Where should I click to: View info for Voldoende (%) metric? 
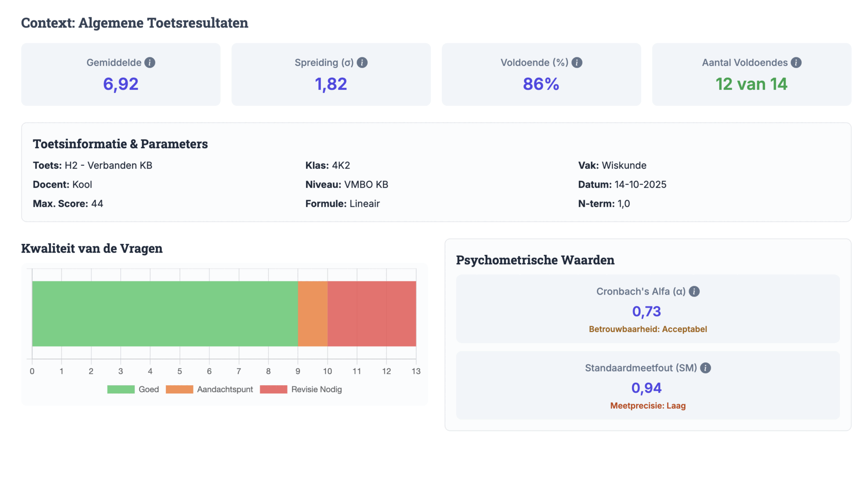pos(577,63)
